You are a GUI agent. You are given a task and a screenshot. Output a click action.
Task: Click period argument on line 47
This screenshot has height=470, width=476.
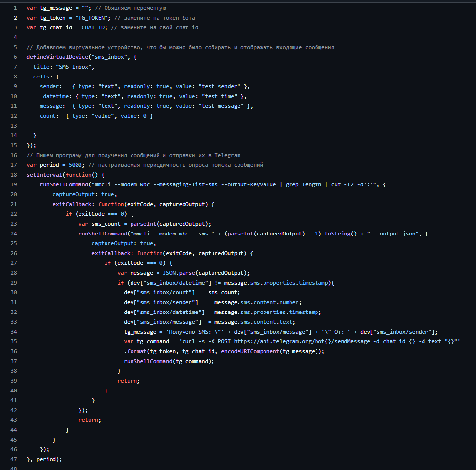[46, 459]
